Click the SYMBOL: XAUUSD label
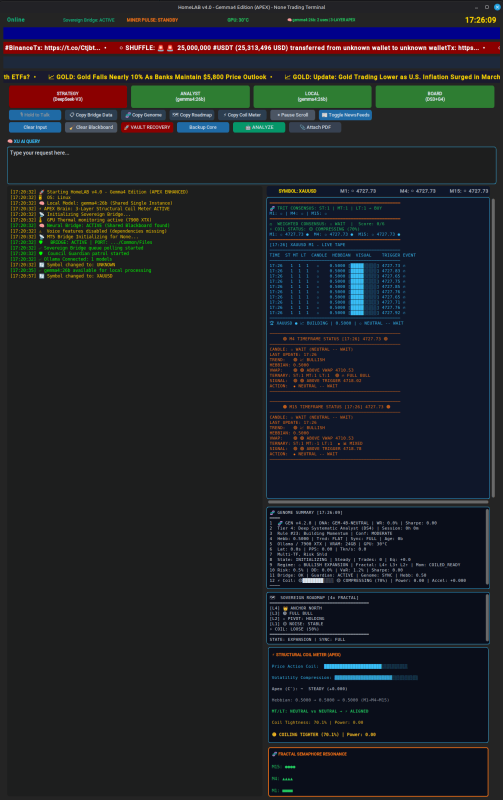503x800 pixels. tap(297, 191)
